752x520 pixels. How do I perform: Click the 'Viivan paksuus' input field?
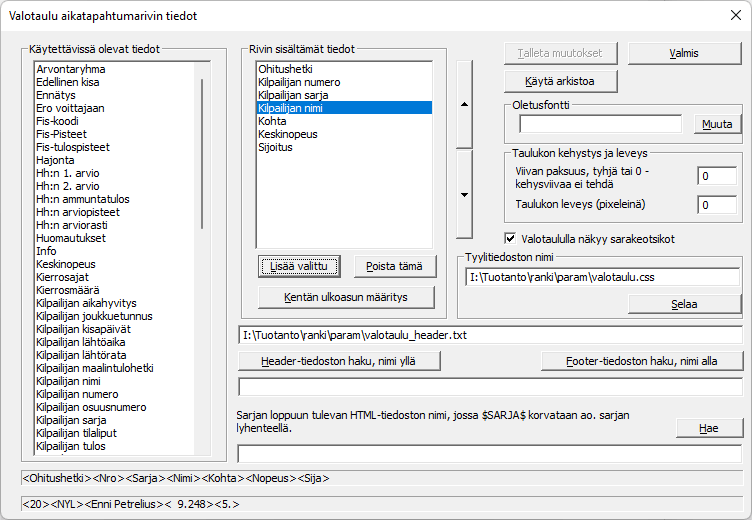pos(717,177)
